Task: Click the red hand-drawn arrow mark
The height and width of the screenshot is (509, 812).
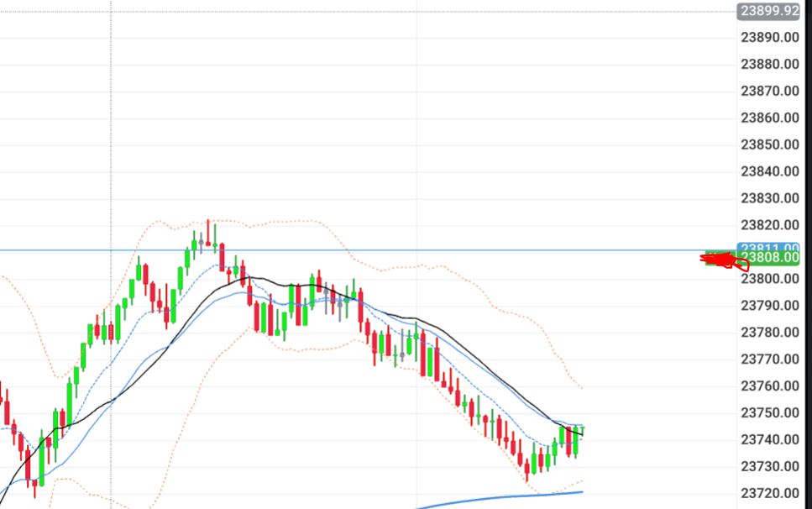Action: (724, 260)
